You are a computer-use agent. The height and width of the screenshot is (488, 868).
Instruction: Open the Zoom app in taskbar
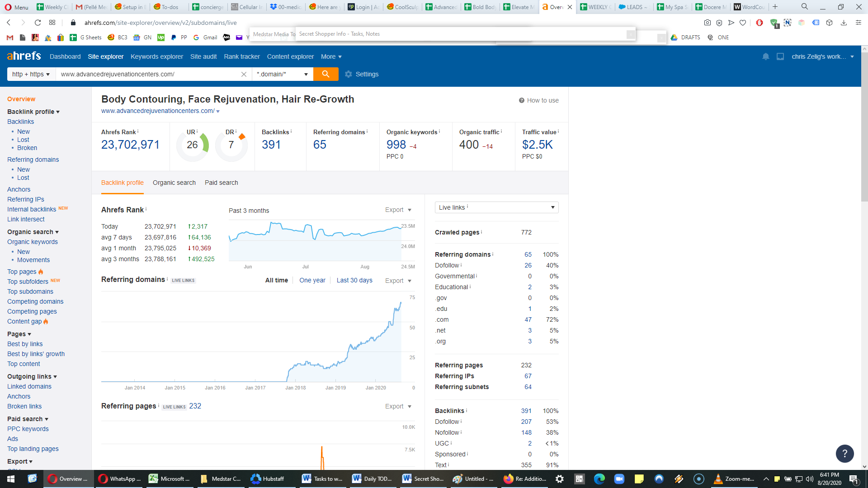619,479
